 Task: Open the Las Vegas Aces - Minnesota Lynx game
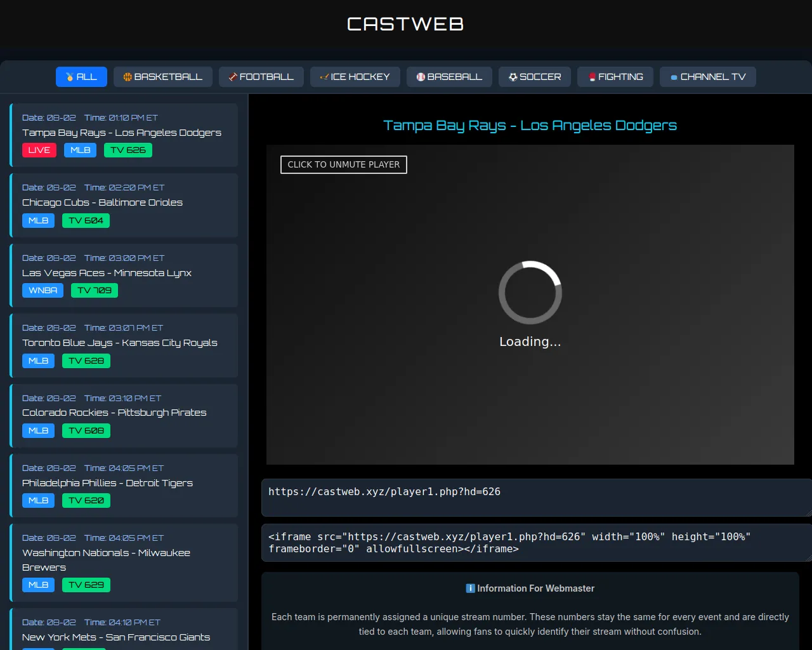107,273
